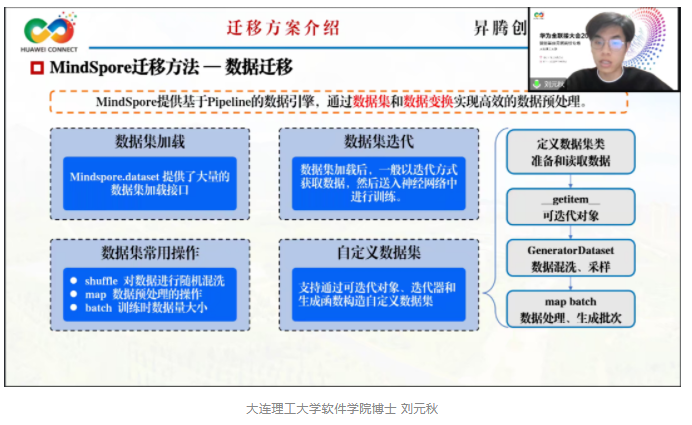Click the speaker webcam video thumbnail
Image resolution: width=692 pixels, height=425 pixels.
(x=604, y=48)
